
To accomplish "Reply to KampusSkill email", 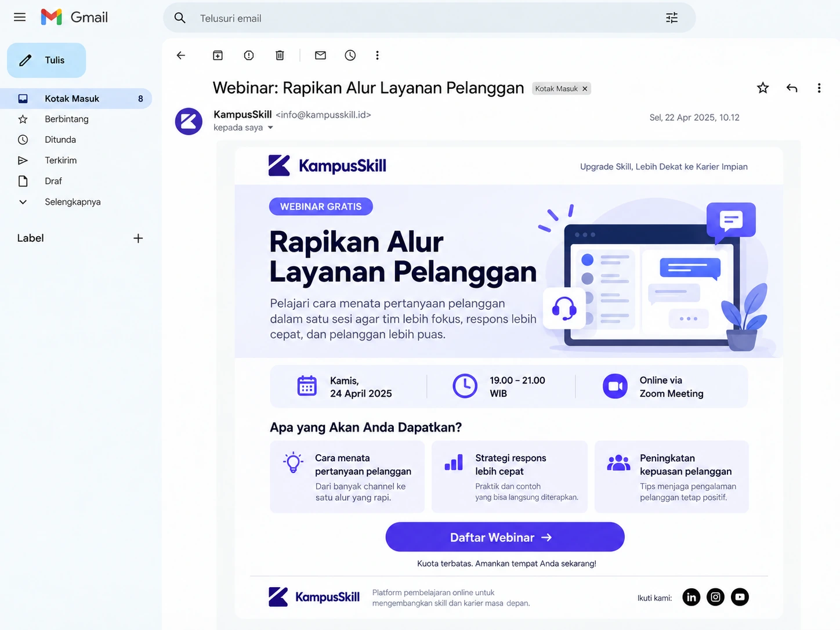I will (792, 88).
